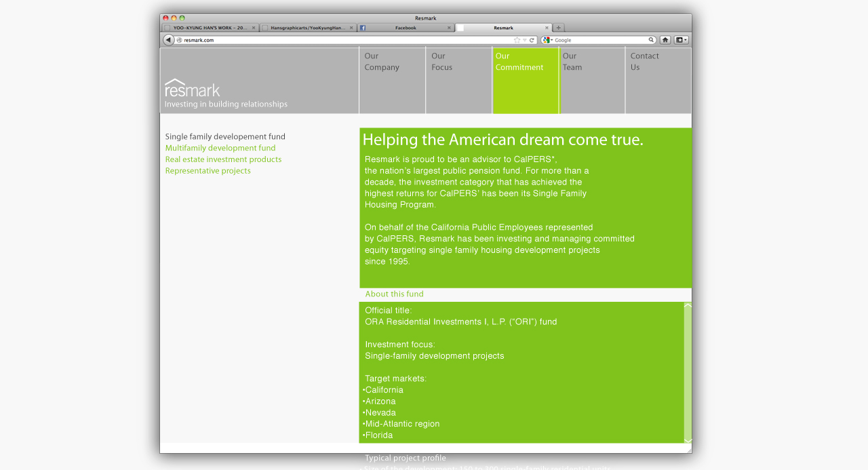Open a new tab with the plus button
Viewport: 868px width, 470px height.
pyautogui.click(x=559, y=28)
